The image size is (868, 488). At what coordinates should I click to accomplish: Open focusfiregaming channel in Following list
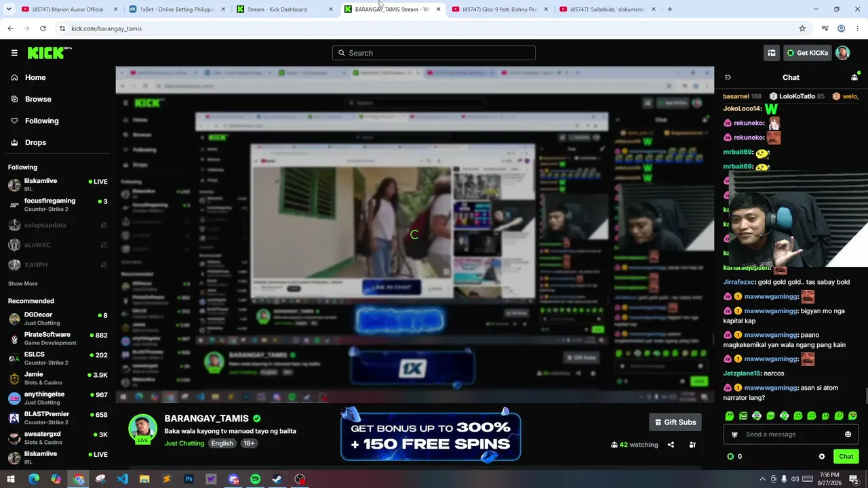[x=58, y=205]
